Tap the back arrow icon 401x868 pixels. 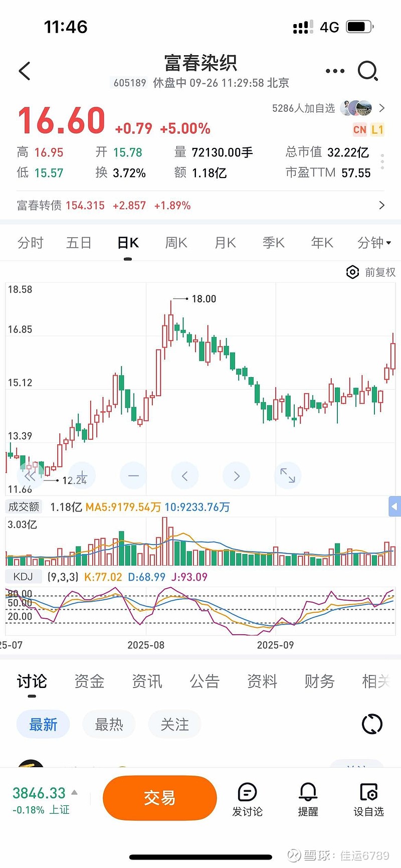(25, 71)
